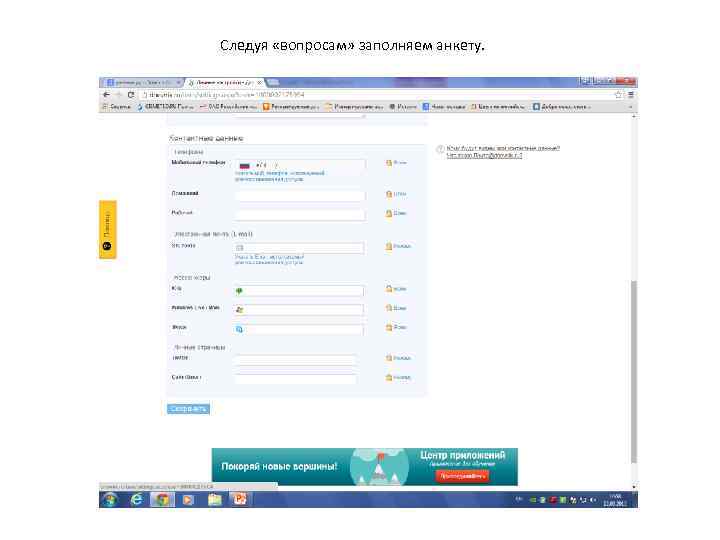Click the page vertical scrollbar thumb
Viewport: 720px width, 540px height.
pyautogui.click(x=634, y=372)
